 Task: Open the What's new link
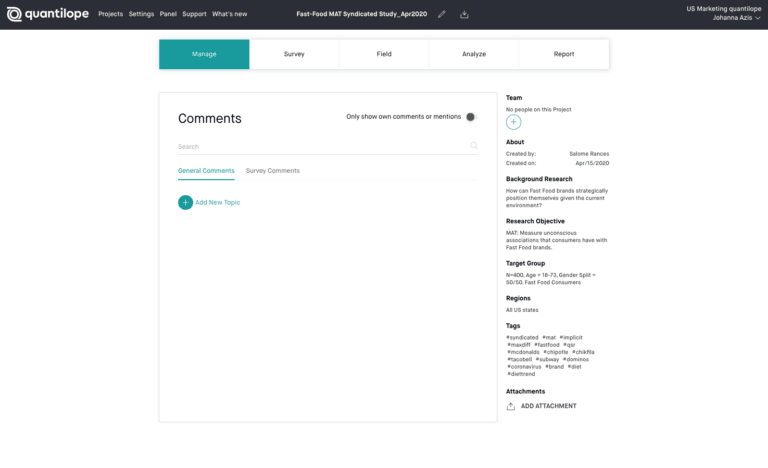point(229,14)
